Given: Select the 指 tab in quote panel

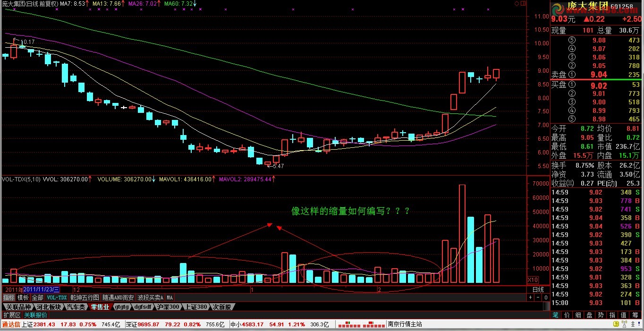Looking at the screenshot, I should pos(612,315).
